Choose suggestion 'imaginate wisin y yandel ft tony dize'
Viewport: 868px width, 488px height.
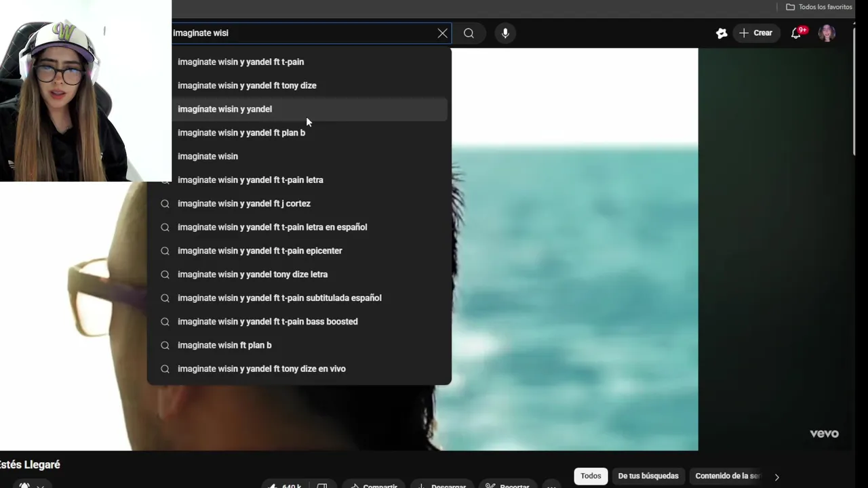point(299,85)
